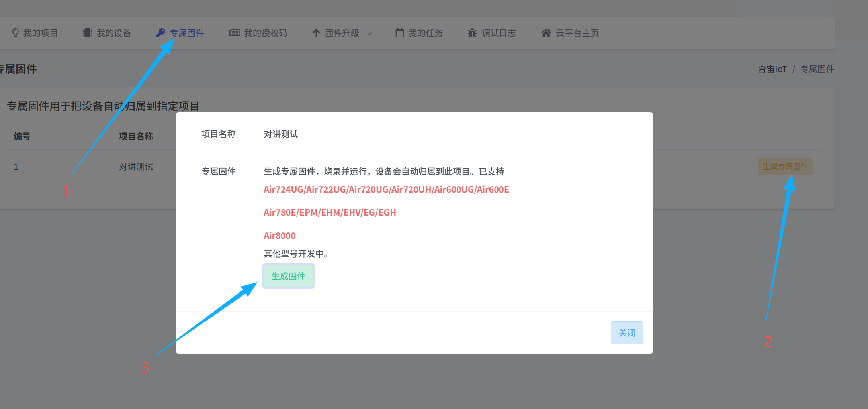Click the chip icon beside 我的设备
The image size is (868, 409).
(87, 33)
